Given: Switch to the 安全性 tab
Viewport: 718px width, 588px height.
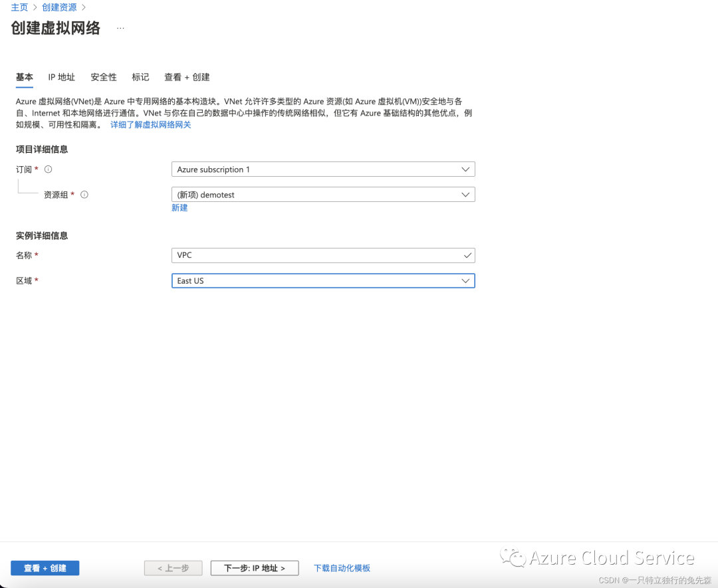Looking at the screenshot, I should (x=104, y=77).
